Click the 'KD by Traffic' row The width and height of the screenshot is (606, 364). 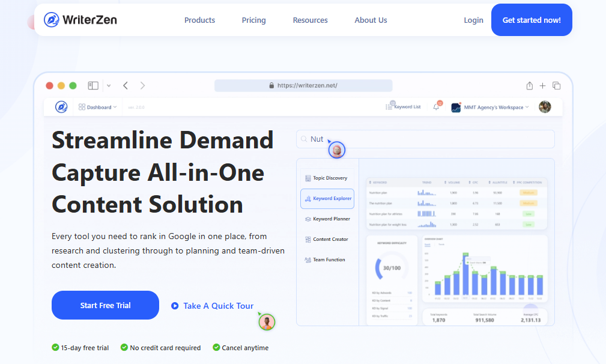pyautogui.click(x=392, y=316)
